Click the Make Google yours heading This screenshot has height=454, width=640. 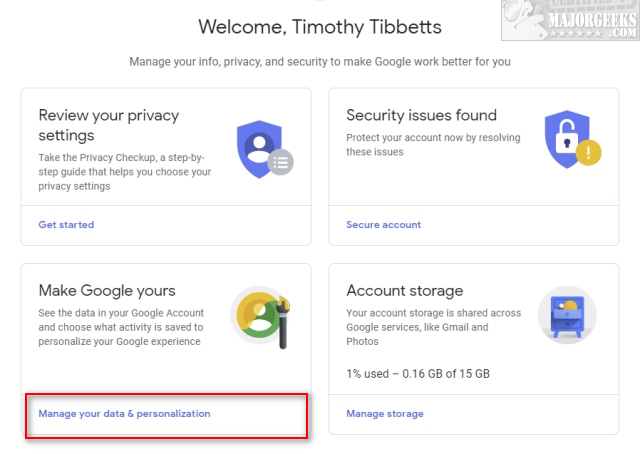point(107,291)
